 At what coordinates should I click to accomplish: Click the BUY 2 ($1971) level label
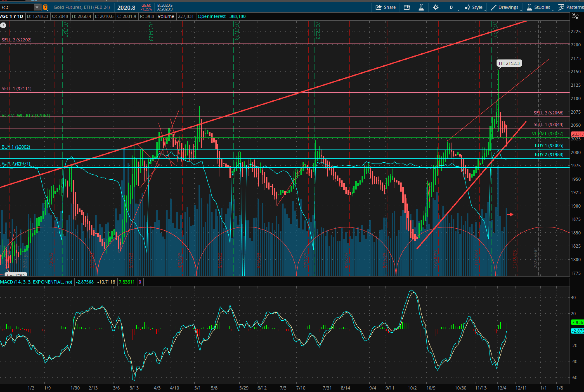(x=16, y=164)
